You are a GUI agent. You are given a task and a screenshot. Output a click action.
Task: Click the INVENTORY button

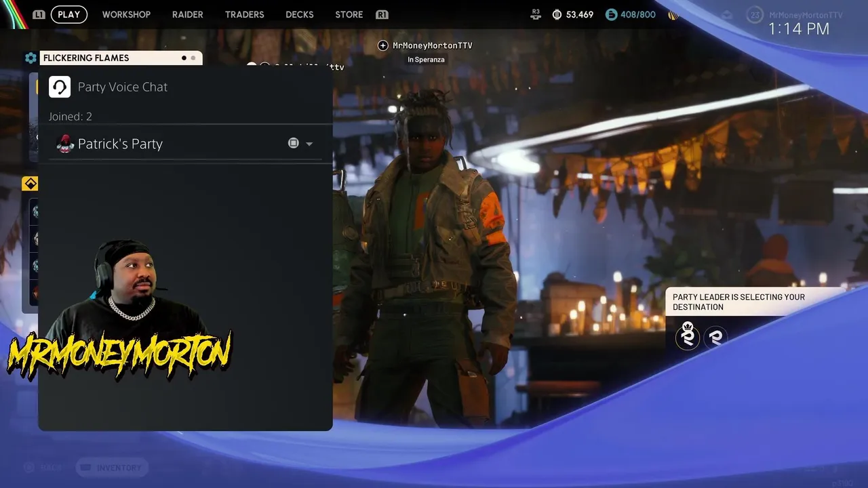pyautogui.click(x=113, y=468)
